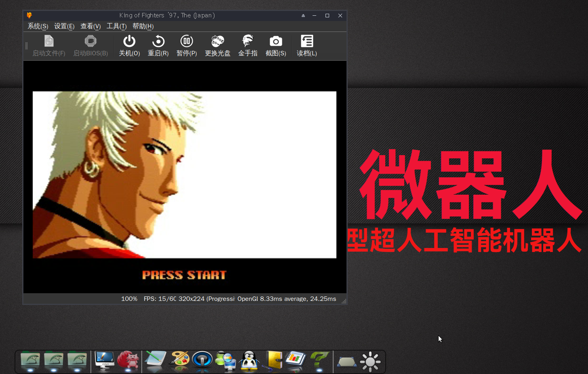588x374 pixels.
Task: Maximize the King of Fighters window
Action: (x=327, y=15)
